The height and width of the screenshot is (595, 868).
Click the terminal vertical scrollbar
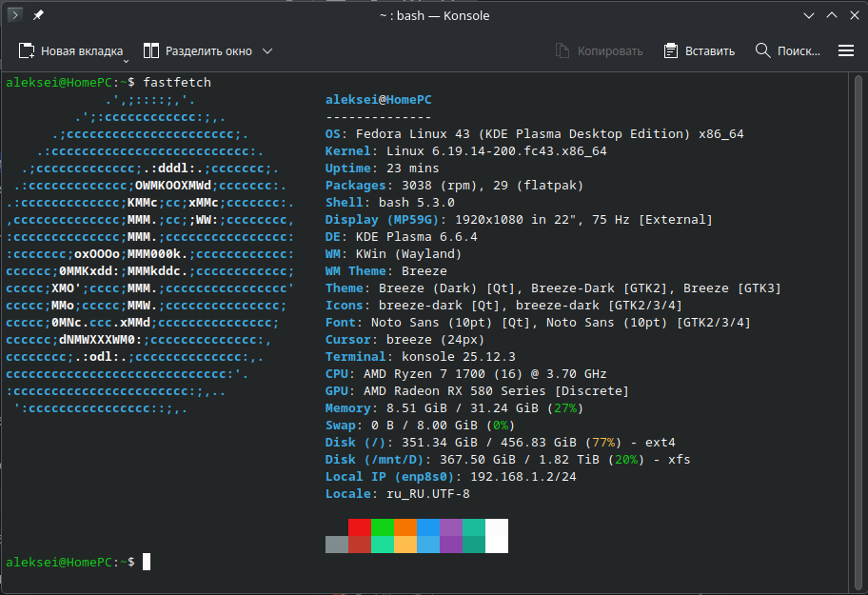tap(858, 332)
